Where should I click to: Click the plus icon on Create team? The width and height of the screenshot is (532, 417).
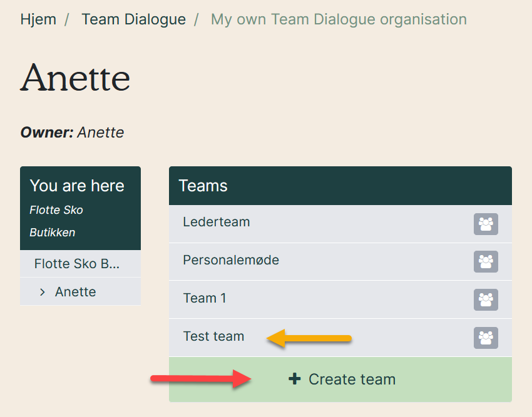point(294,379)
